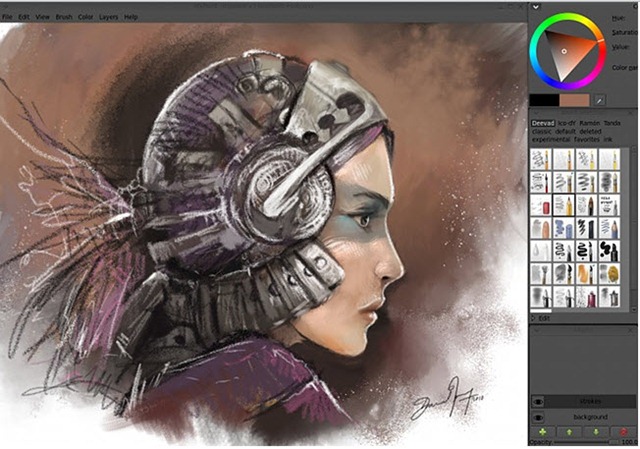This screenshot has width=640, height=449.
Task: Show the ink brush group
Action: pyautogui.click(x=608, y=140)
